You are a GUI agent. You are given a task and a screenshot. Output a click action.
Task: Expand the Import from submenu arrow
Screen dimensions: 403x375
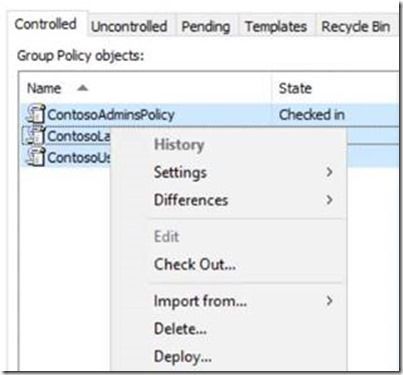(x=329, y=301)
